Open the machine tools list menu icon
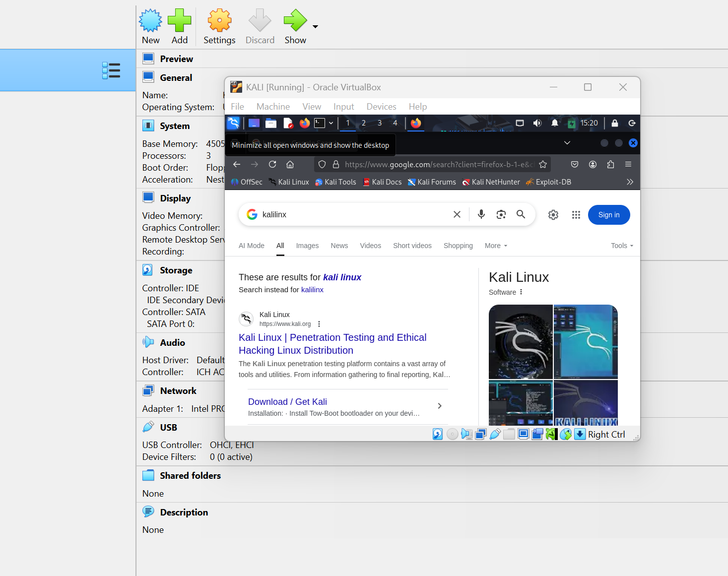Viewport: 728px width, 576px height. (x=111, y=70)
